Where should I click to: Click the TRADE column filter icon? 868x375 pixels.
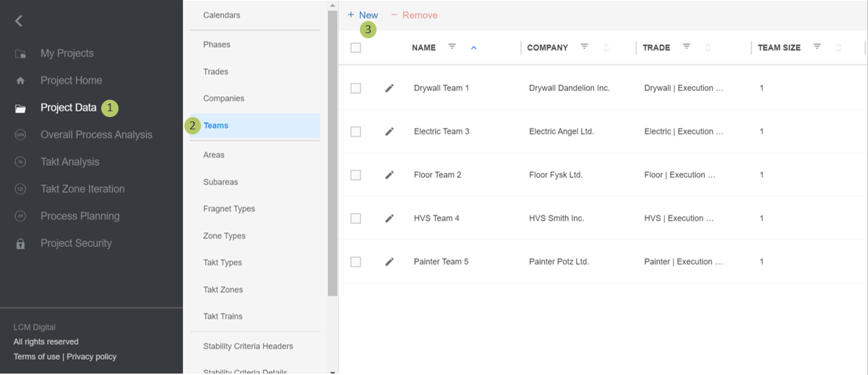687,47
